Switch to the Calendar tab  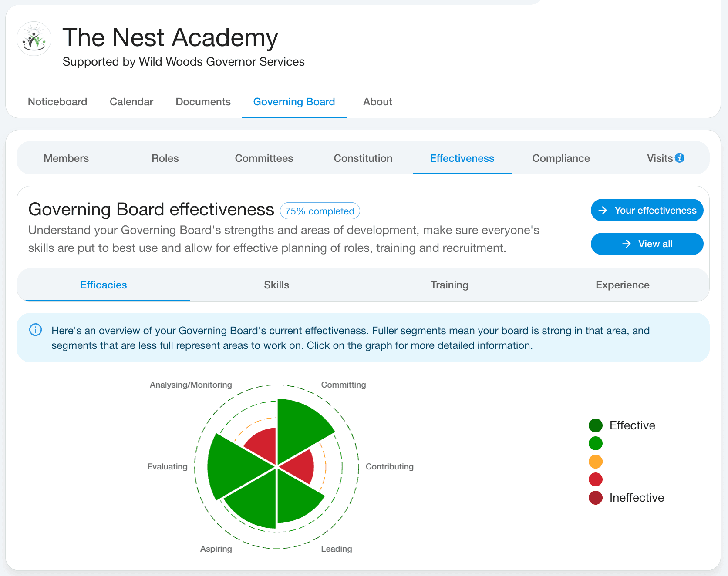[x=131, y=102]
